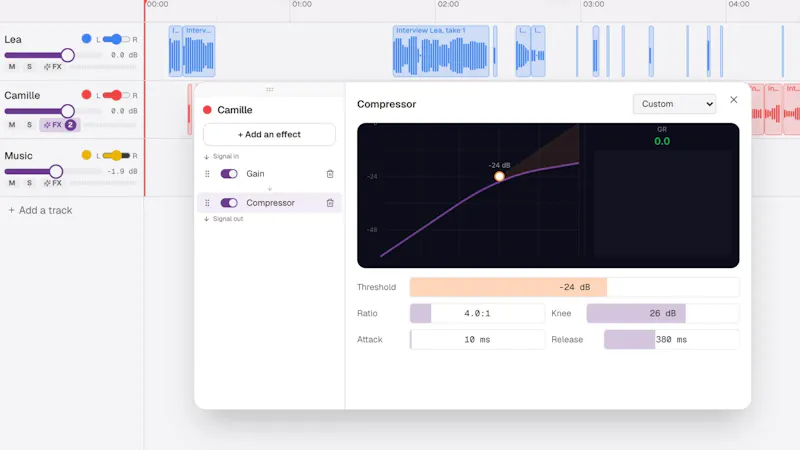Click the Threshold -24 dB field
Viewport: 800px width, 450px height.
[x=574, y=287]
